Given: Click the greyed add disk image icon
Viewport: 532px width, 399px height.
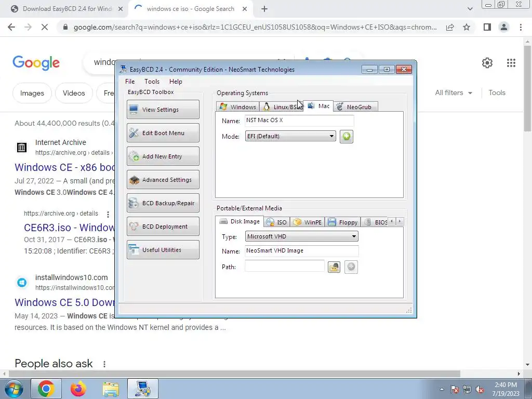Looking at the screenshot, I should pyautogui.click(x=351, y=267).
